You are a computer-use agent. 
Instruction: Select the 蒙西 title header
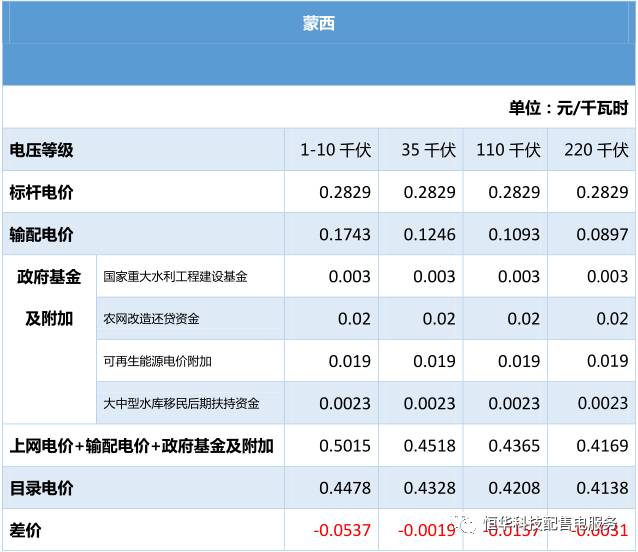tap(318, 23)
